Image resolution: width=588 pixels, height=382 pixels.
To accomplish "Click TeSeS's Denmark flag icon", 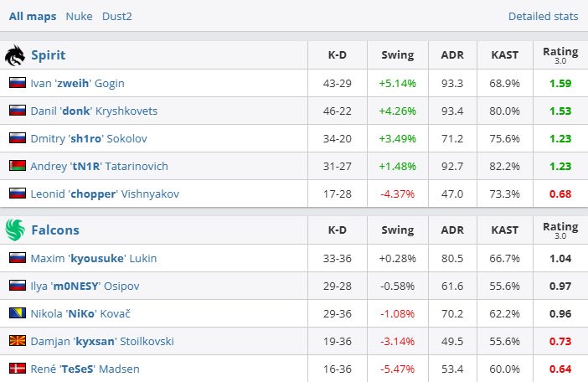I will [17, 369].
